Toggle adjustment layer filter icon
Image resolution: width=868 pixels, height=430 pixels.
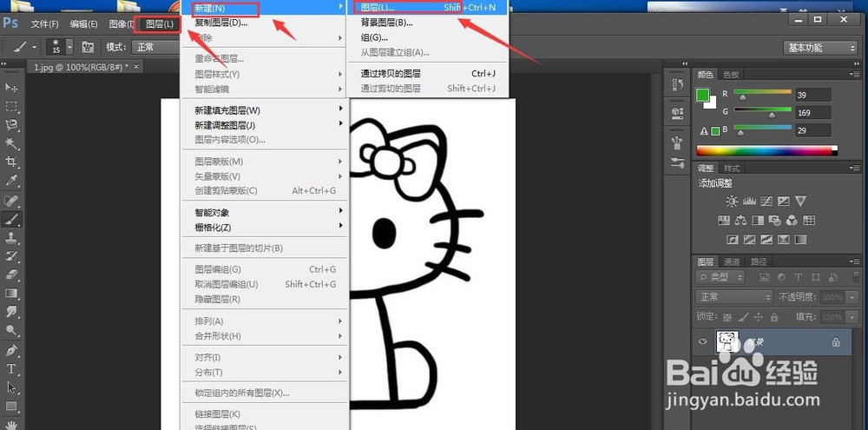(781, 277)
